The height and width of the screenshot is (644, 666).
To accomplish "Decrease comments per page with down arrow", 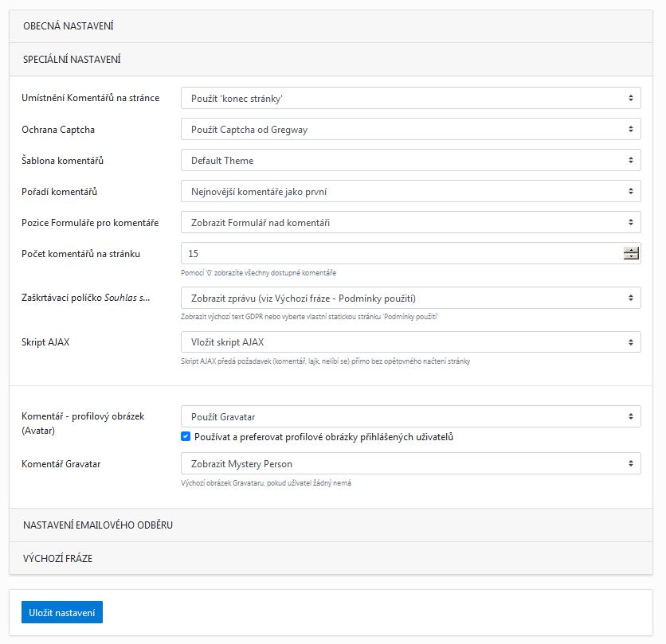I will coord(631,257).
